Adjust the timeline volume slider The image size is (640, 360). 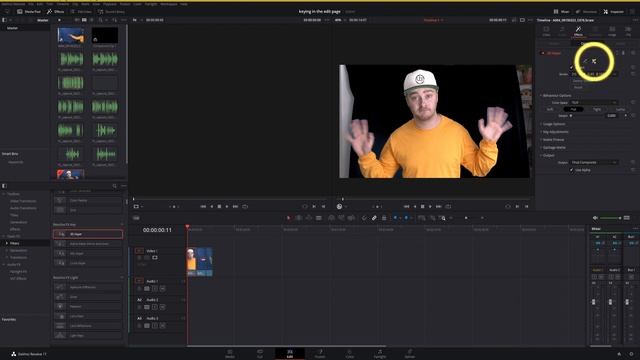click(610, 218)
